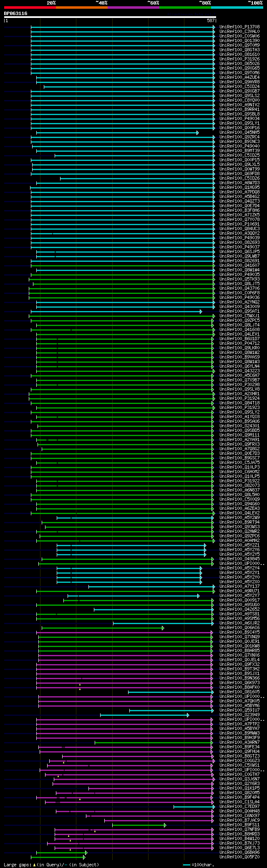Select label UniRef100_B9N366

[239, 678]
